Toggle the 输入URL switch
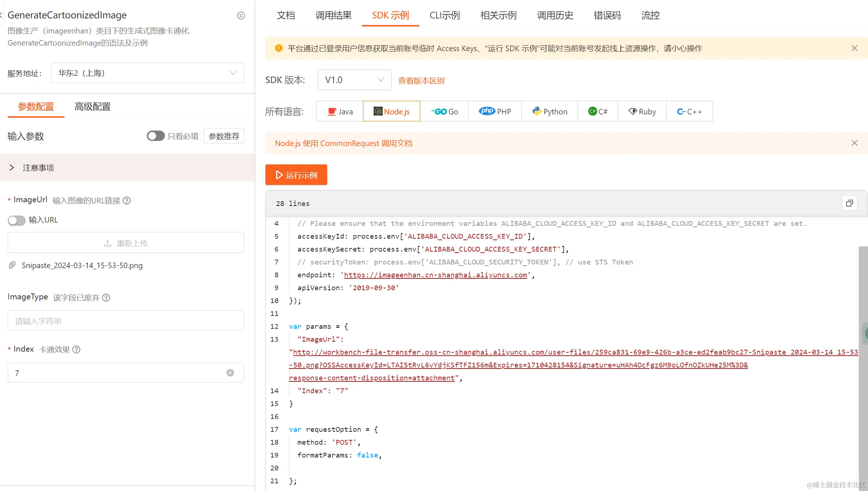Screen dimensions: 868x491 click(17, 220)
